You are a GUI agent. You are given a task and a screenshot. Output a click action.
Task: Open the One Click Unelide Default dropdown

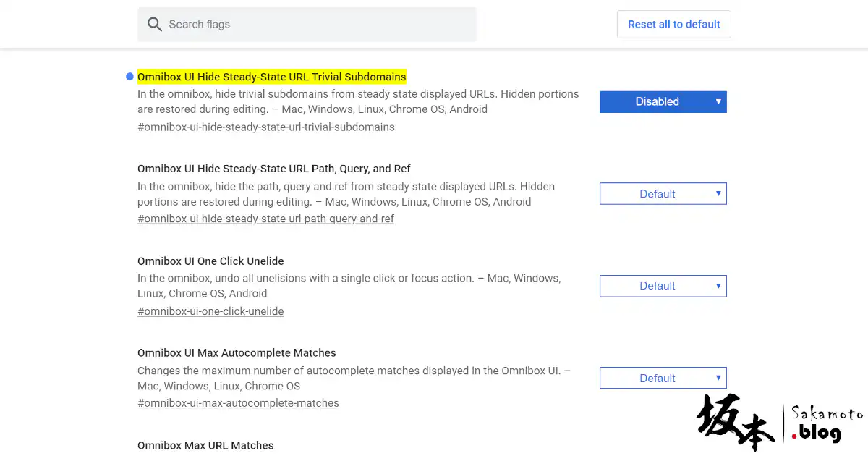[x=663, y=286]
